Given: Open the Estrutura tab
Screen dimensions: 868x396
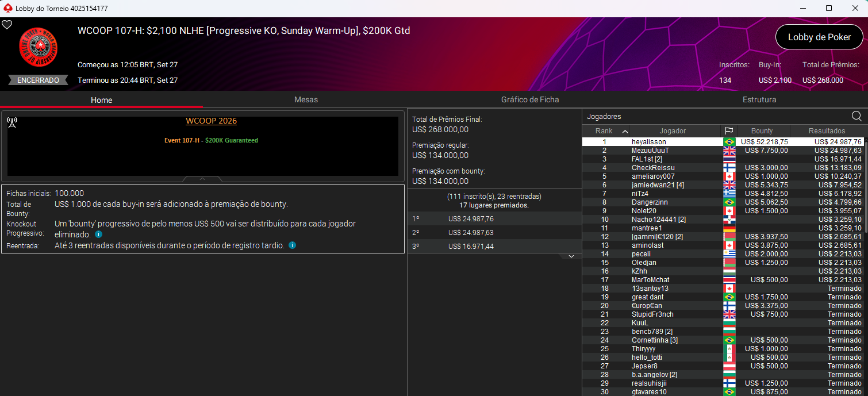Looking at the screenshot, I should [759, 99].
